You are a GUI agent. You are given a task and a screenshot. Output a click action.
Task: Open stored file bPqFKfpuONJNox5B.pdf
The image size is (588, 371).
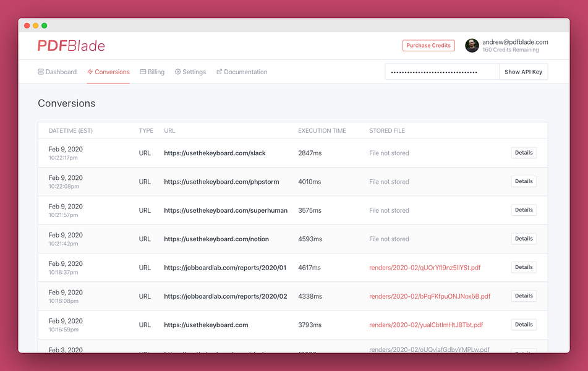coord(430,296)
